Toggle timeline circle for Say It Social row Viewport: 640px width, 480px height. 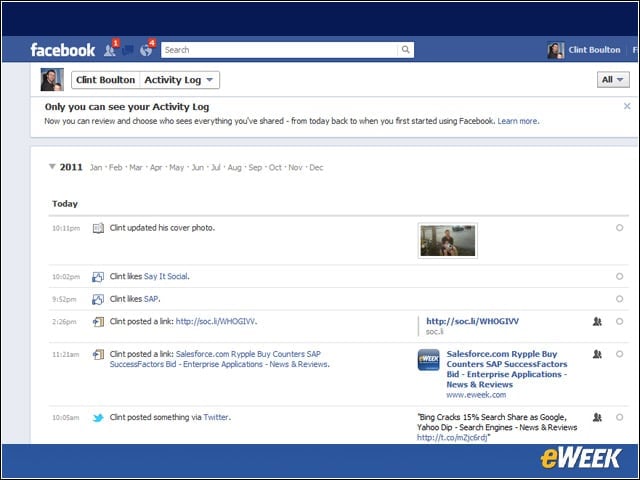click(x=620, y=276)
